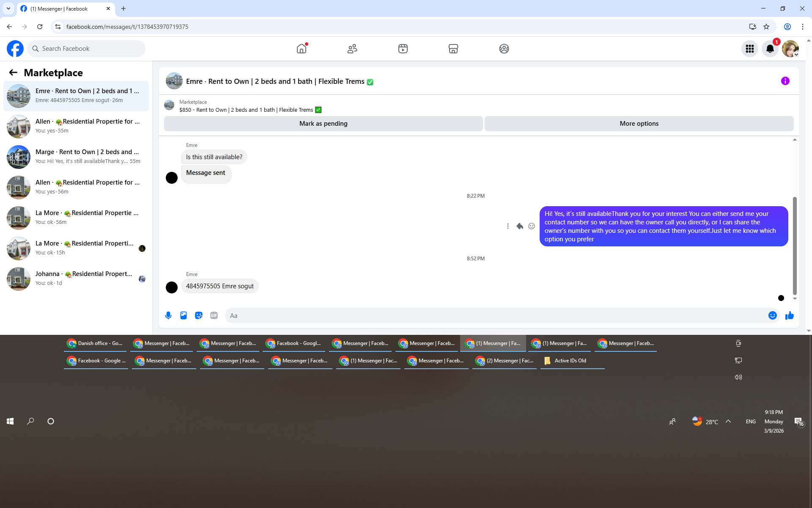Open emoji picker in message box
The width and height of the screenshot is (812, 508).
[772, 315]
